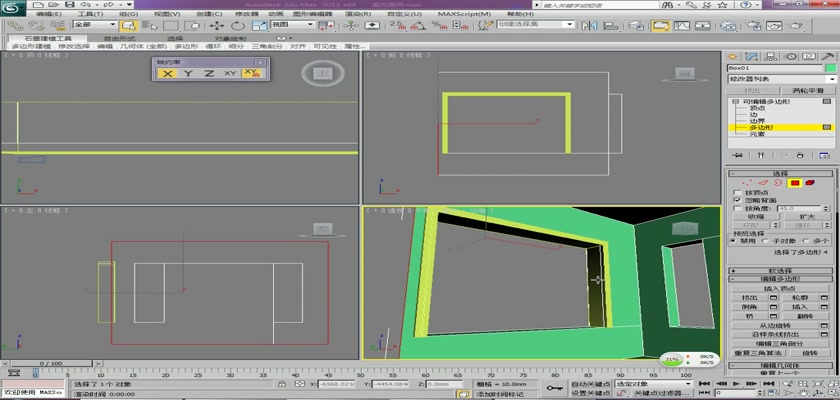The height and width of the screenshot is (400, 840).
Task: Open the 3ds Max application menu
Action: [x=13, y=8]
